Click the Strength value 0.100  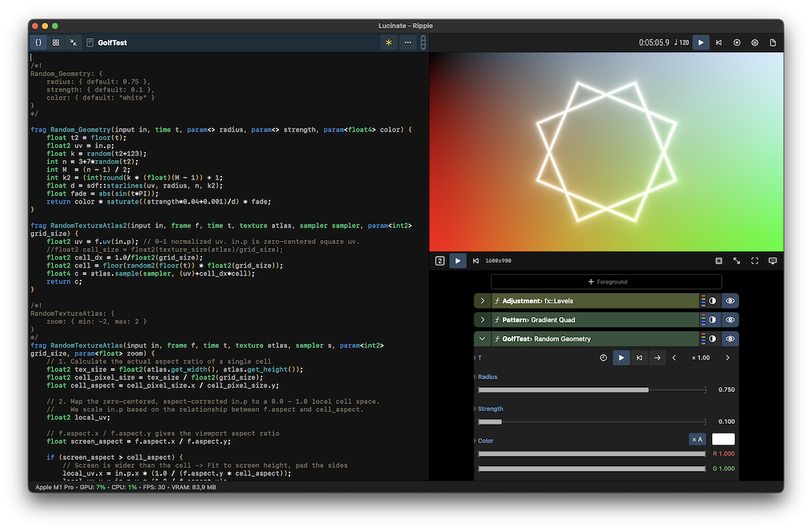click(x=726, y=421)
